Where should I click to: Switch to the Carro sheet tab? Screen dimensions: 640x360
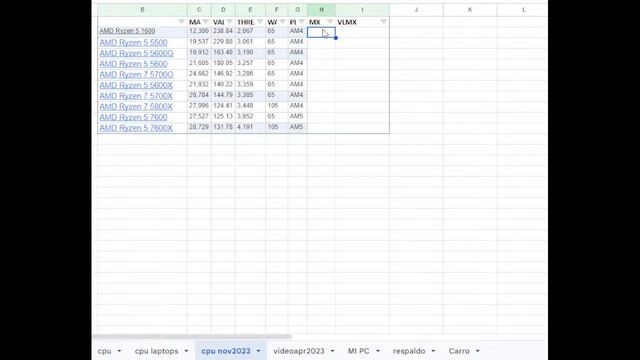pos(459,351)
